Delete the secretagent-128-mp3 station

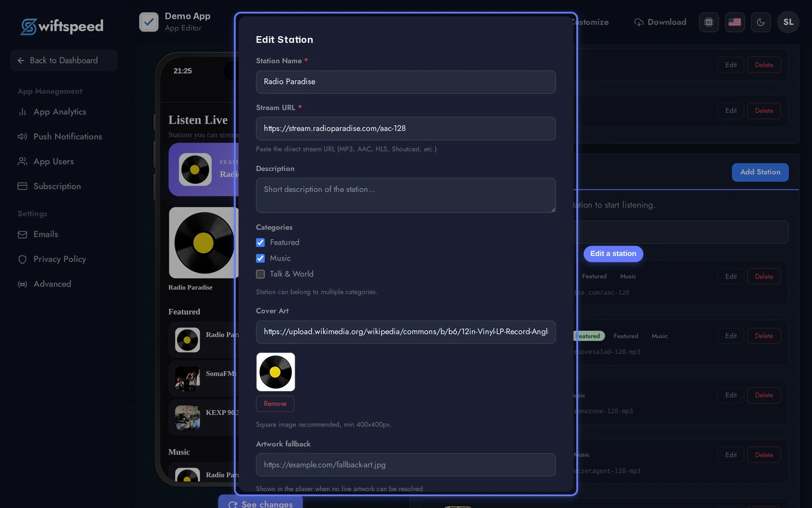coord(764,455)
